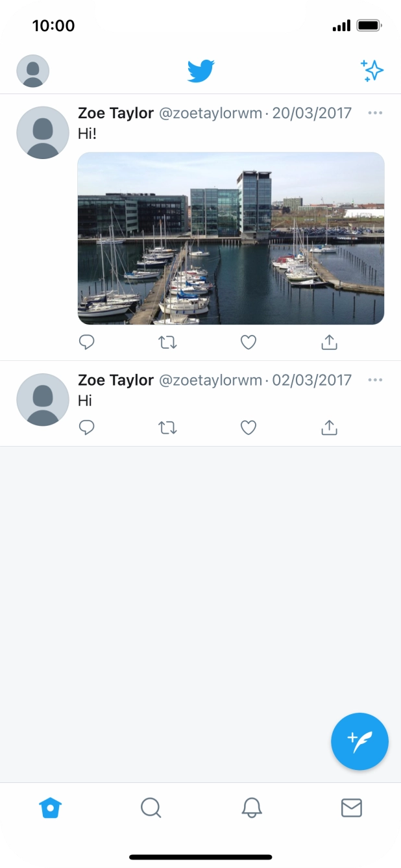View the marina photo in the tweet
Image resolution: width=401 pixels, height=868 pixels.
(230, 238)
